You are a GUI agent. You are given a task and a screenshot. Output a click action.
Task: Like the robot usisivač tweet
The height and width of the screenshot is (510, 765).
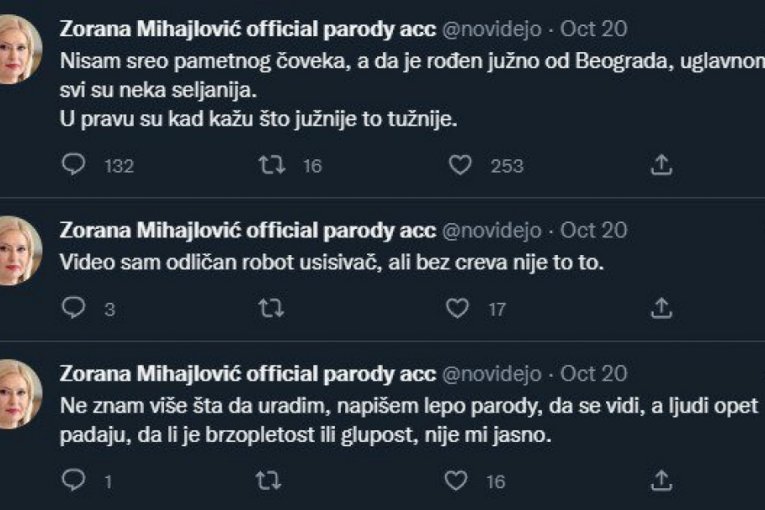point(457,308)
